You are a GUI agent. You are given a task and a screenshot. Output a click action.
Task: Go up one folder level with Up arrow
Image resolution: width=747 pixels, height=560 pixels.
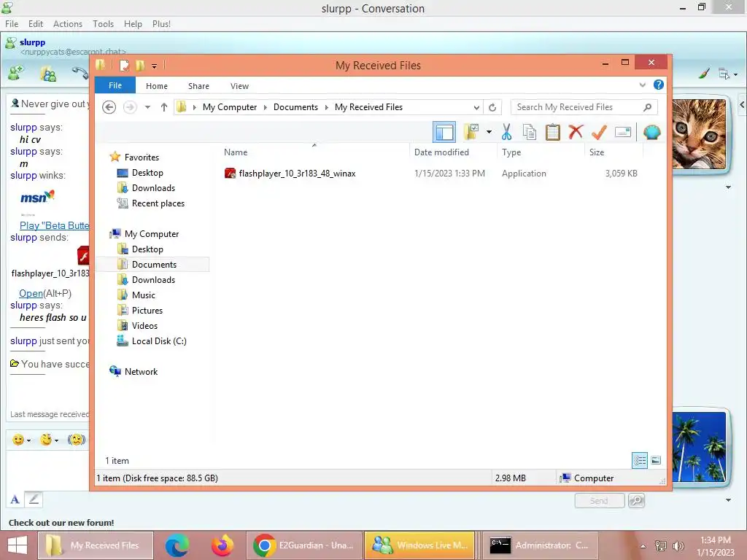(164, 107)
